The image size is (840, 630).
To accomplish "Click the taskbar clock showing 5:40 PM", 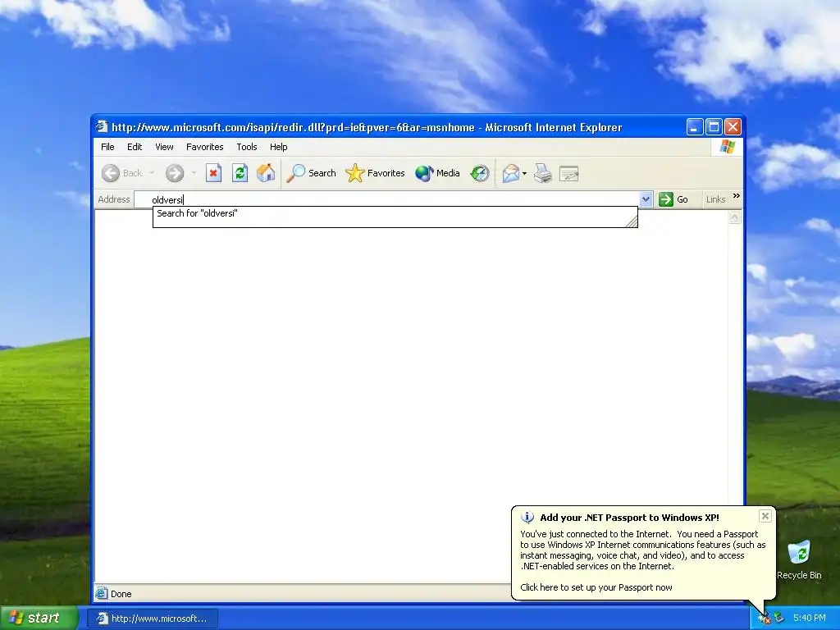I will pyautogui.click(x=810, y=619).
